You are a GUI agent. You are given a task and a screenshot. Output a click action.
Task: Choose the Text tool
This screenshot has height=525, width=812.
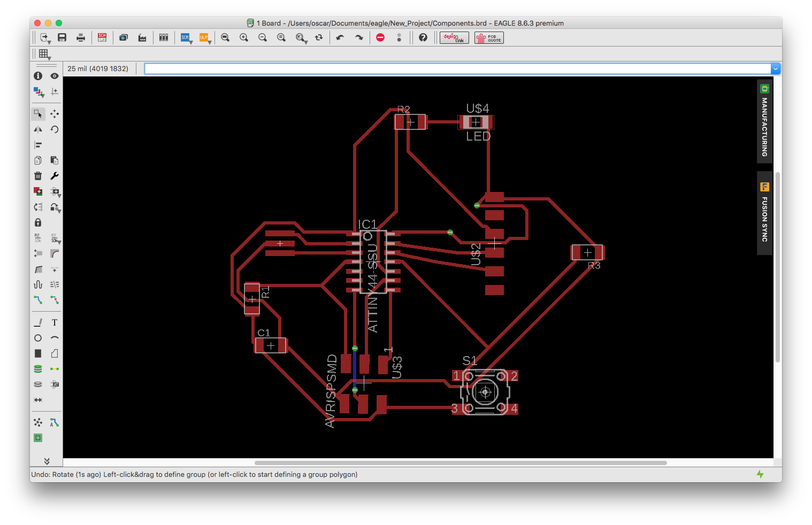pyautogui.click(x=55, y=322)
